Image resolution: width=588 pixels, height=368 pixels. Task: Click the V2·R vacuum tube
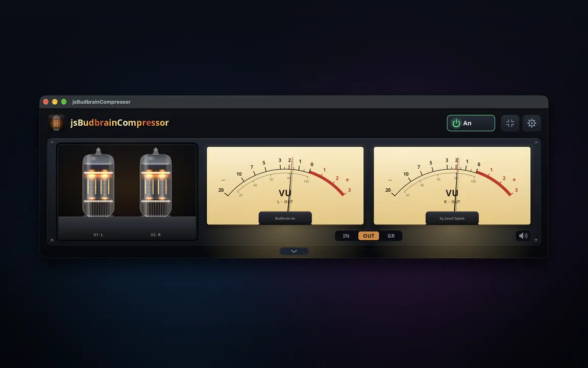pos(156,183)
